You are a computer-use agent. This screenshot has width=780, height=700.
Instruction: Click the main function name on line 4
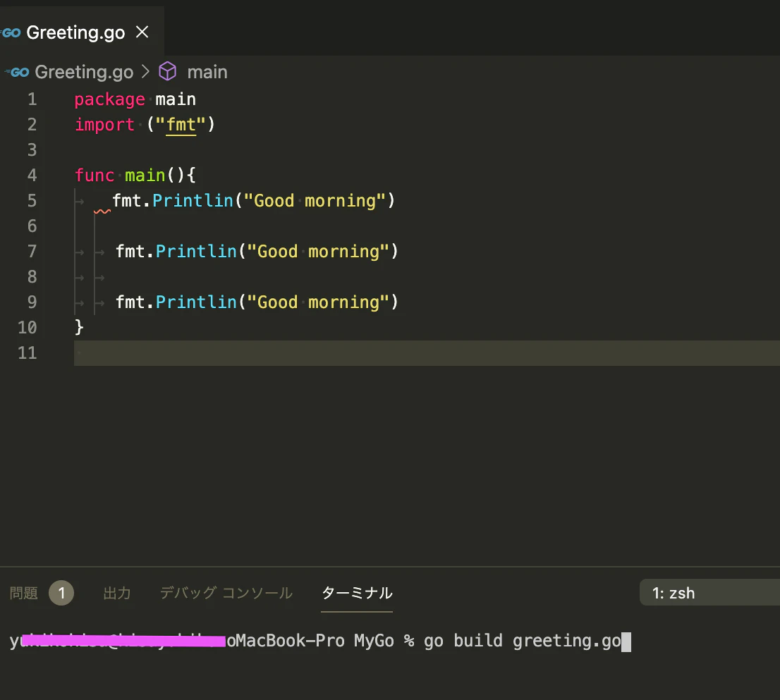coord(145,176)
